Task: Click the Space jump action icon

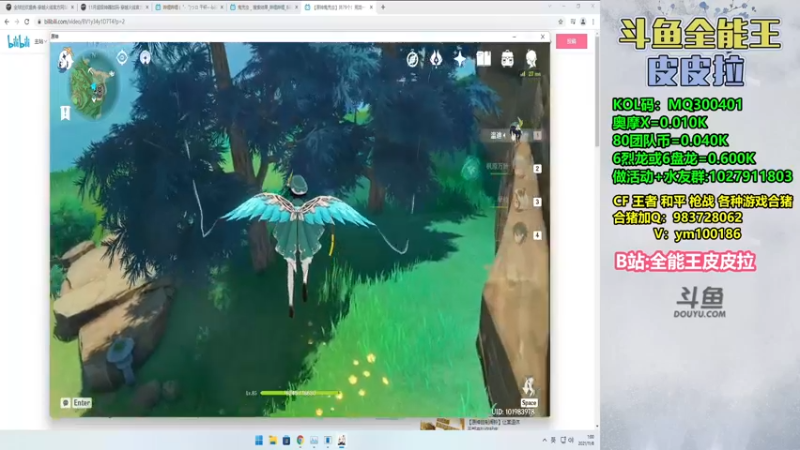Action: coord(529,390)
